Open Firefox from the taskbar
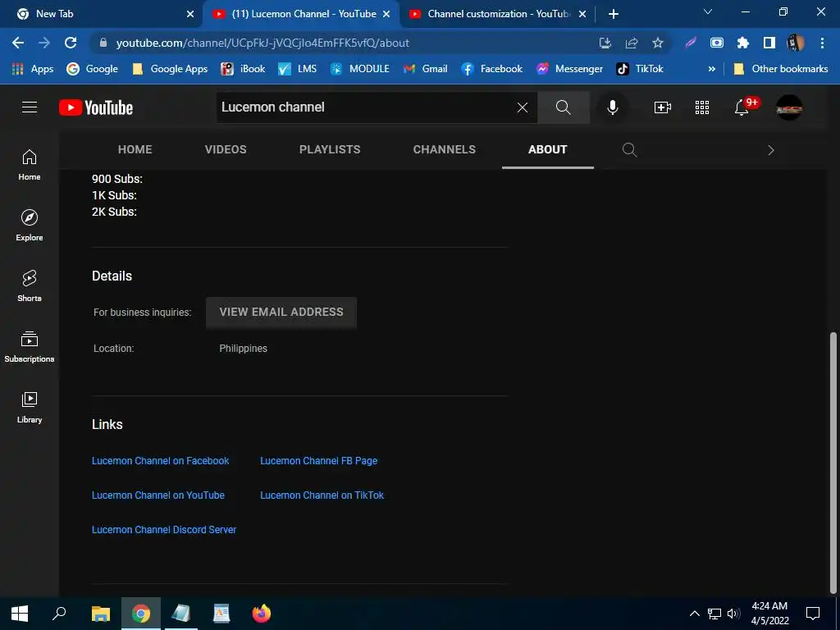Image resolution: width=840 pixels, height=630 pixels. (x=262, y=614)
